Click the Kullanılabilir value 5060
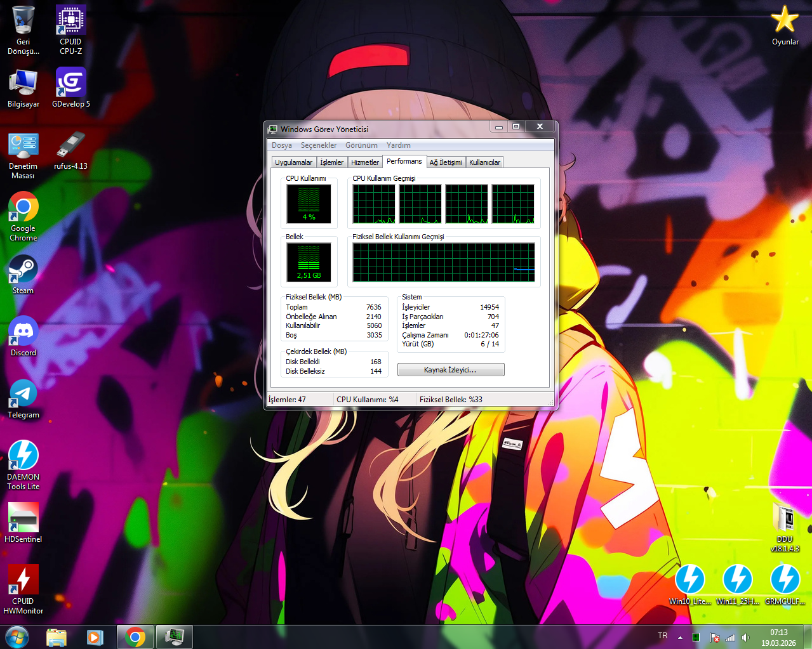Image resolution: width=812 pixels, height=649 pixels. coord(375,325)
